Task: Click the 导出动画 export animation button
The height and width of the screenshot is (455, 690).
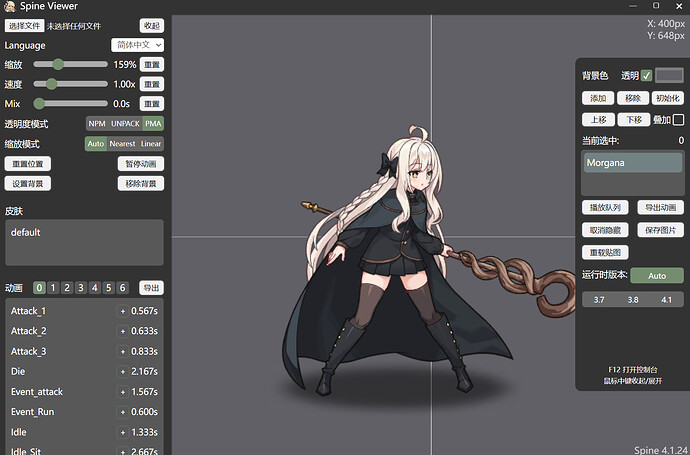Action: (x=661, y=207)
